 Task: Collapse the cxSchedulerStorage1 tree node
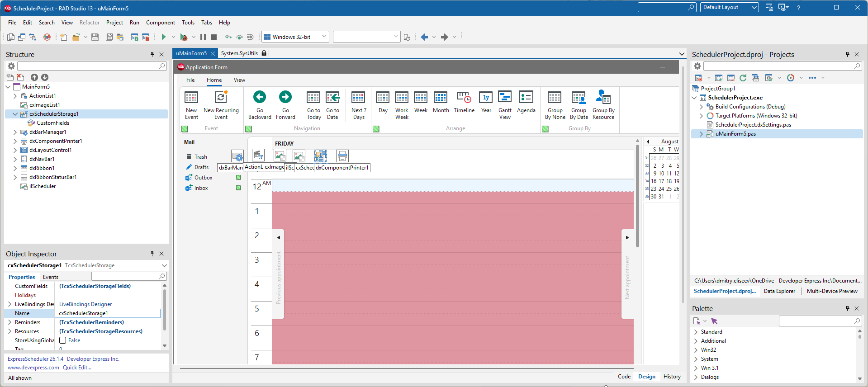[x=15, y=114]
